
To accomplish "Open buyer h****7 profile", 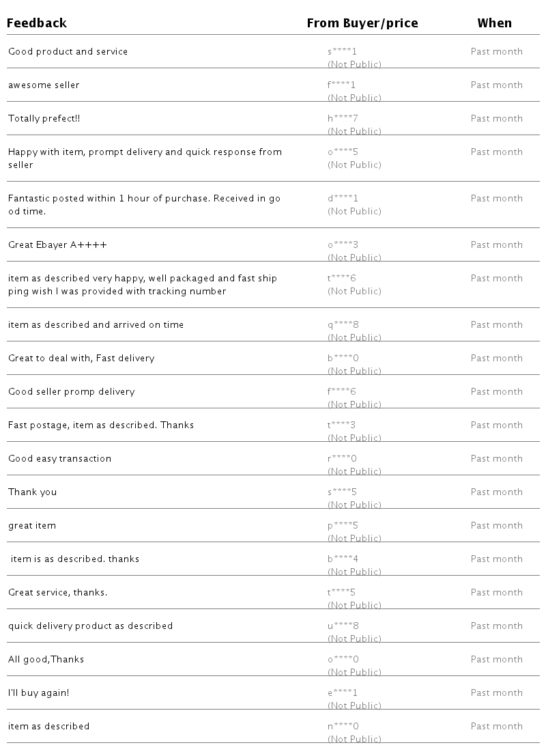I will [343, 119].
